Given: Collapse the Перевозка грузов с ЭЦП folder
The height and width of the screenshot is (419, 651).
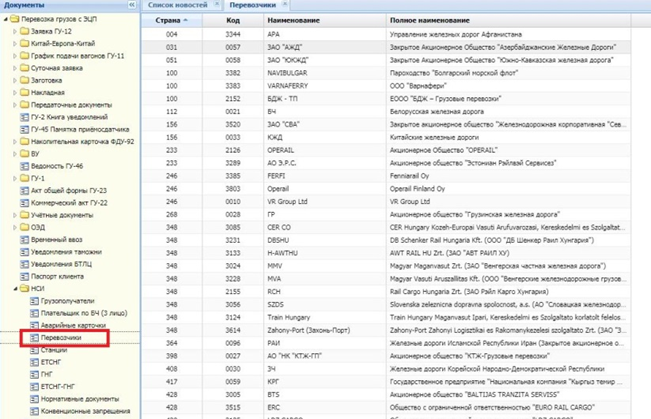Looking at the screenshot, I should tap(6, 19).
